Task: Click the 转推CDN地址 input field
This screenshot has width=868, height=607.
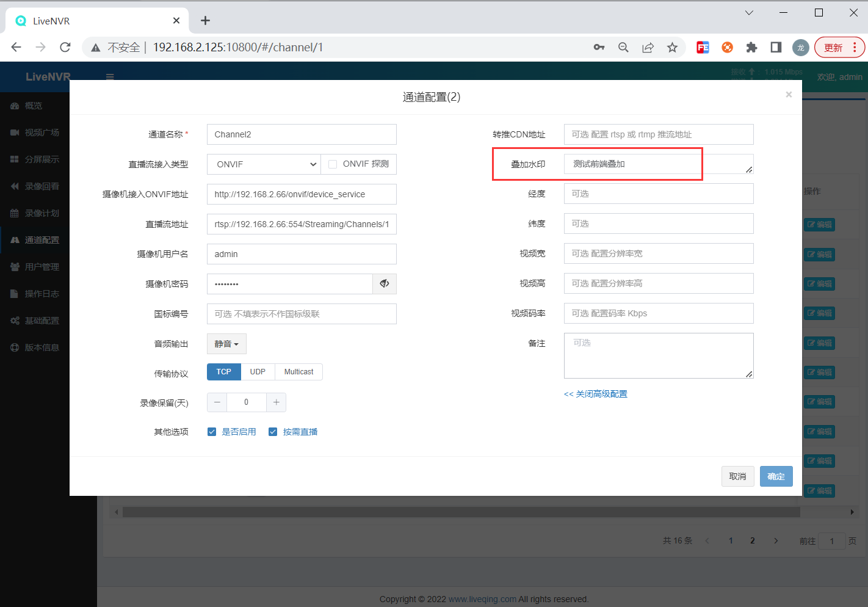Action: [659, 134]
